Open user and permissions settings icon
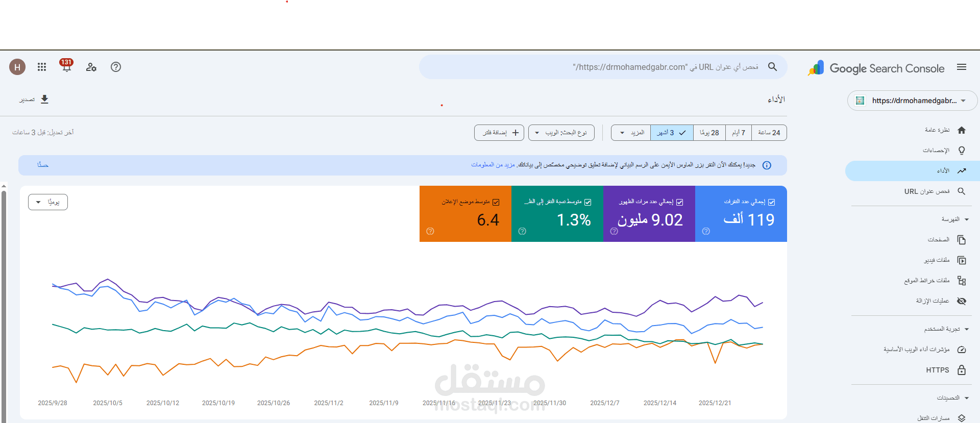 point(91,67)
